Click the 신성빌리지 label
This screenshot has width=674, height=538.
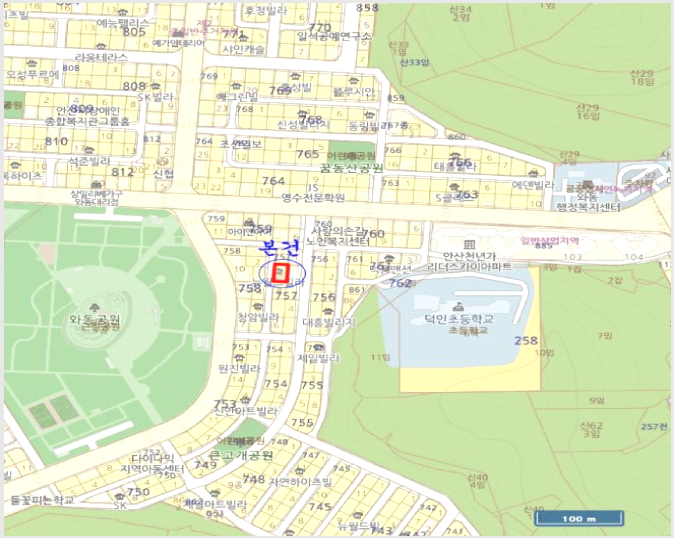tap(303, 125)
